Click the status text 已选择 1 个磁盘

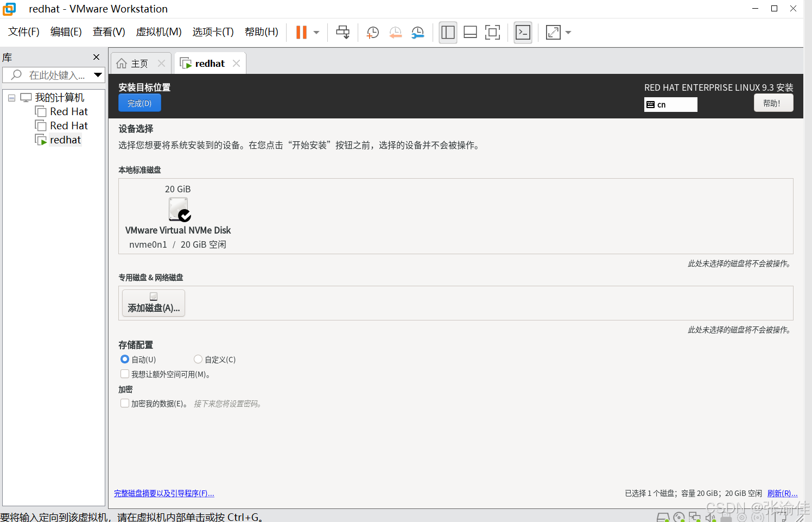[650, 493]
